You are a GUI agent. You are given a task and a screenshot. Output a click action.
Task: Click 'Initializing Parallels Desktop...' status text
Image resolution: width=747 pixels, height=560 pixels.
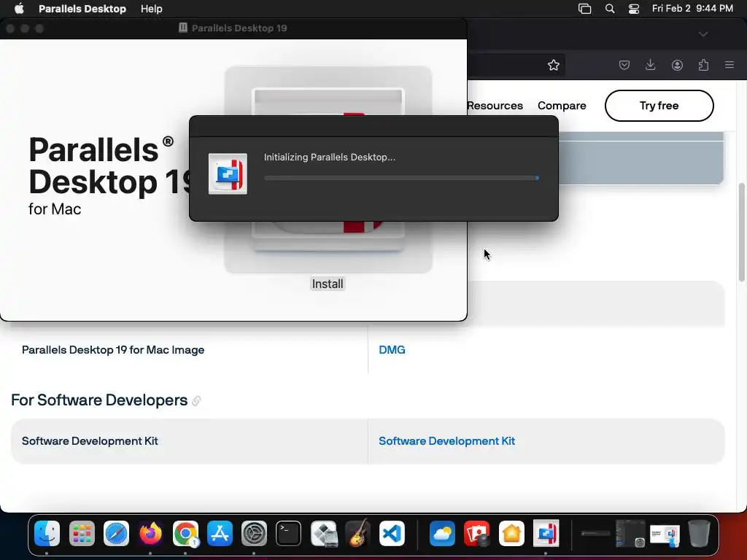tap(330, 157)
